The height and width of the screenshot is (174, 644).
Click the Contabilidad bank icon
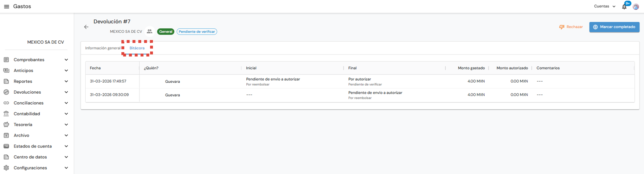pyautogui.click(x=6, y=114)
